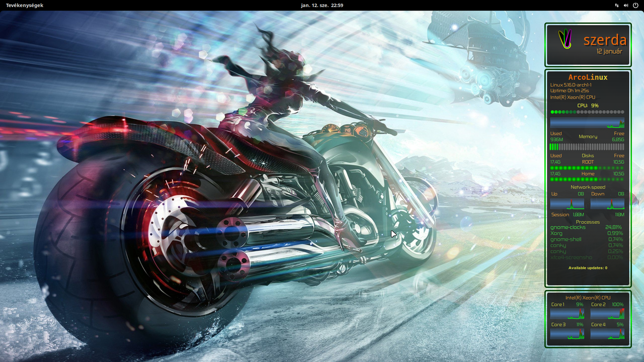Click the 'Session' network label

[x=560, y=214]
